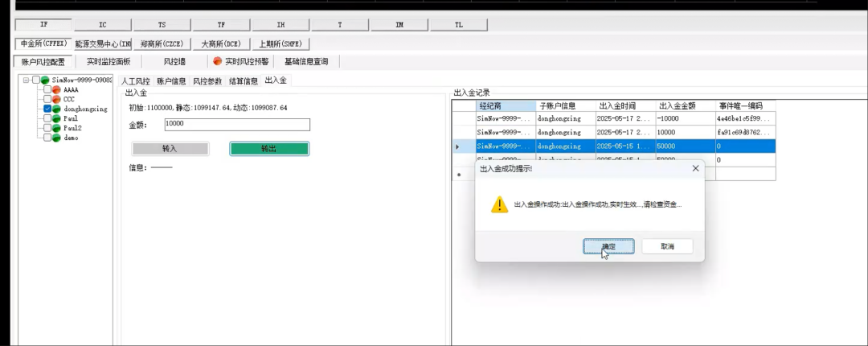Select the Paul tree item label

click(70, 118)
